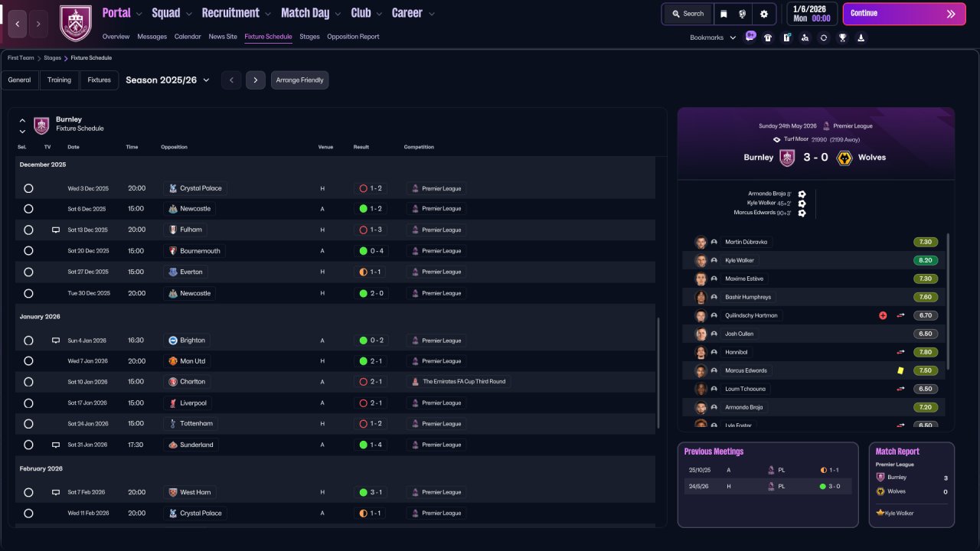Expand the Career menu dropdown
The image size is (980, 551).
432,14
